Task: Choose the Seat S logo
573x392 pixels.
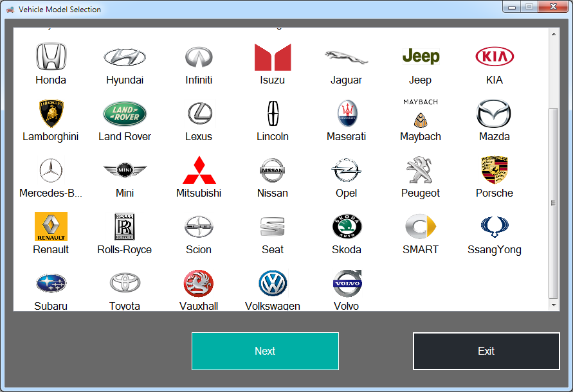Action: (x=272, y=226)
